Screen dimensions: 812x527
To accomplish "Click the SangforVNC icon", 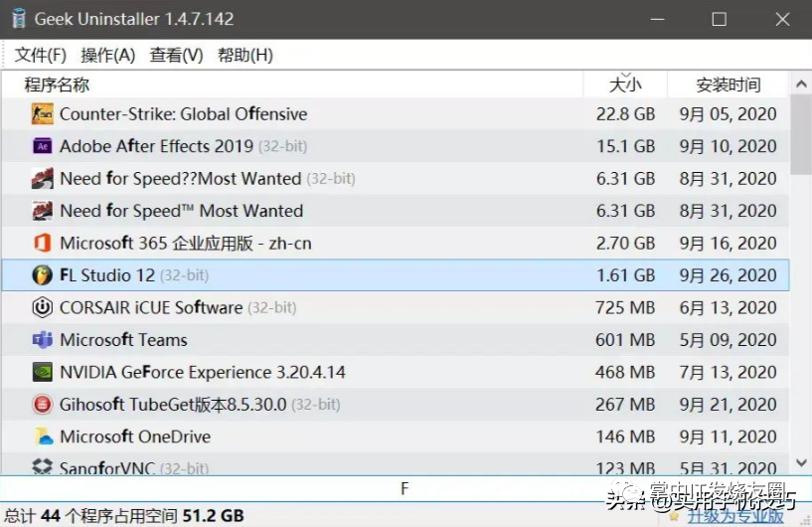I will pyautogui.click(x=42, y=466).
